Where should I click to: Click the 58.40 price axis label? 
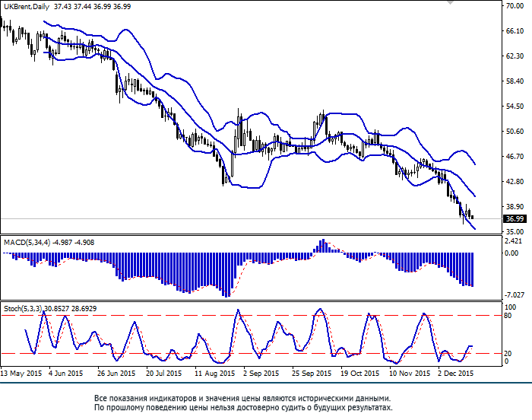(515, 81)
